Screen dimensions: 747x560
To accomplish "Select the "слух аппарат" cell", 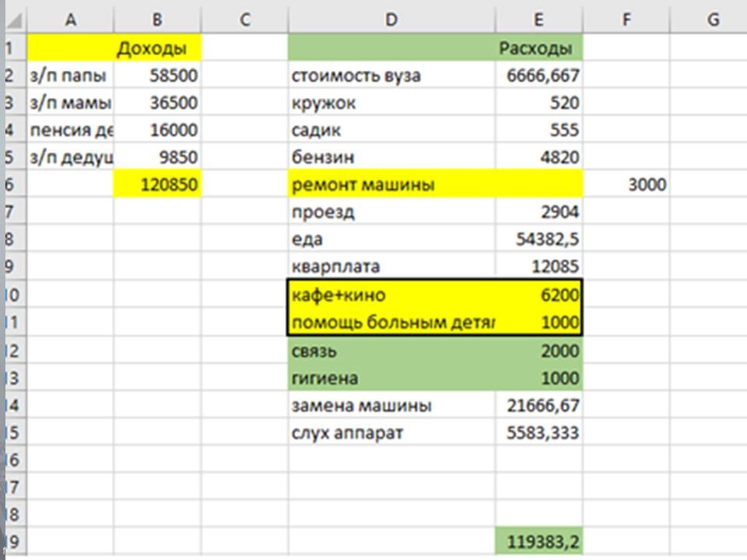I will pos(391,432).
